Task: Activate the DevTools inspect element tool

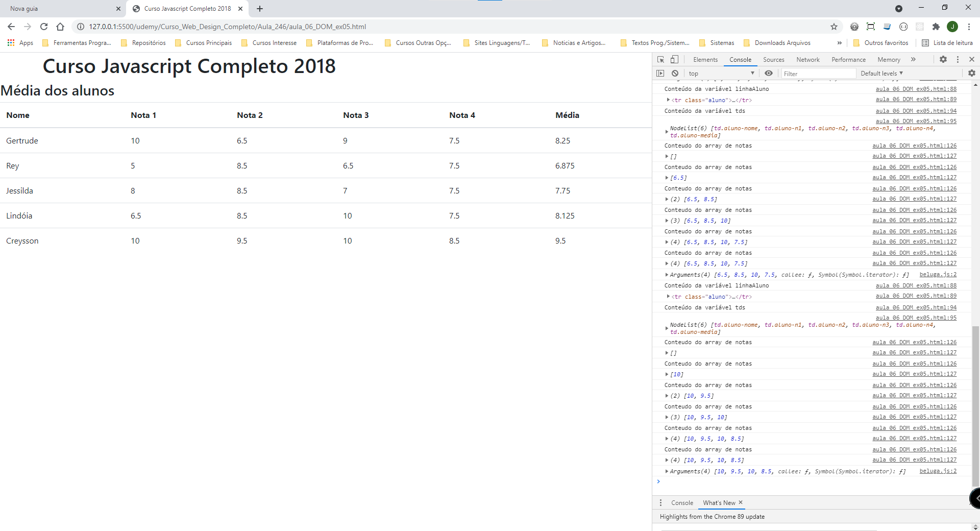Action: [x=660, y=59]
